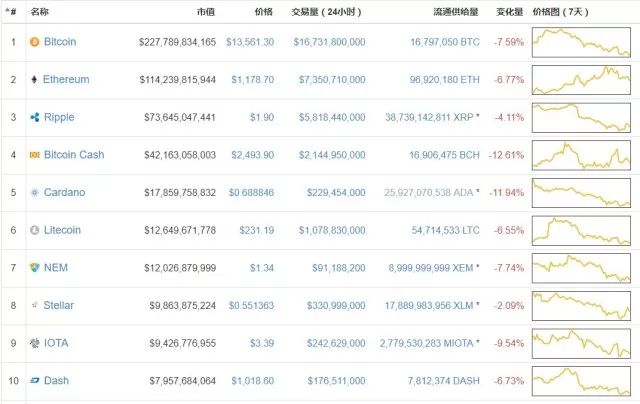
Task: Sort by 变化量 column header
Action: (x=511, y=12)
